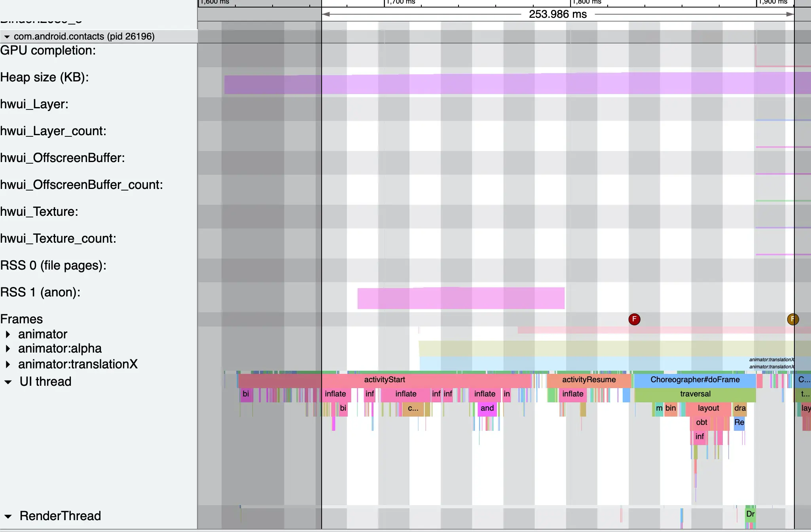
Task: Click the 'hwui_OffscreenBuffer:' track label
Action: click(63, 158)
